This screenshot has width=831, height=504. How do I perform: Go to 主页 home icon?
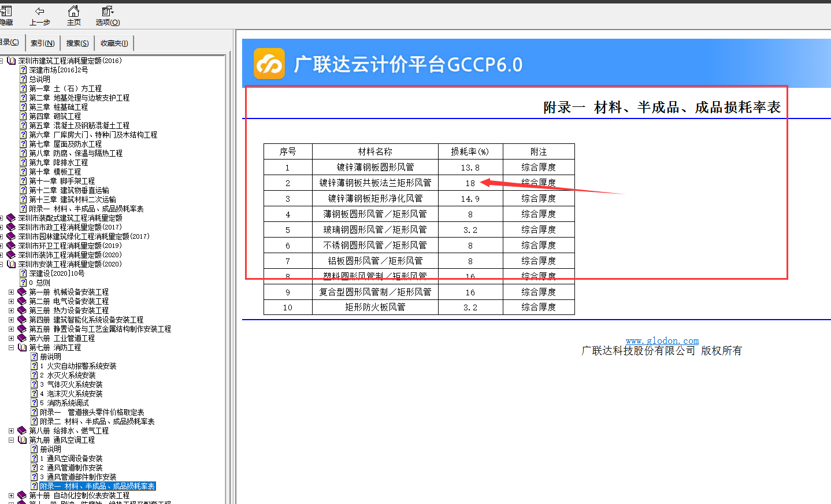tap(74, 11)
